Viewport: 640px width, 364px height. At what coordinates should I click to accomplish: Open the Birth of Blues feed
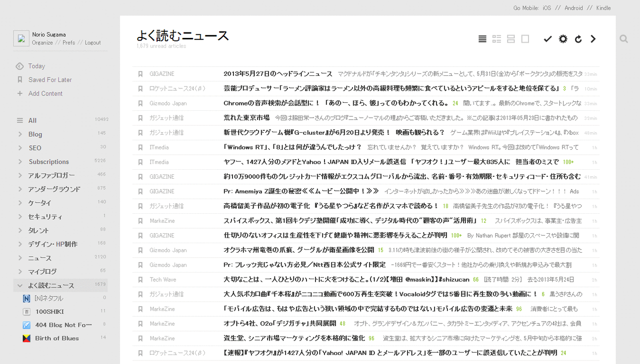tap(57, 338)
